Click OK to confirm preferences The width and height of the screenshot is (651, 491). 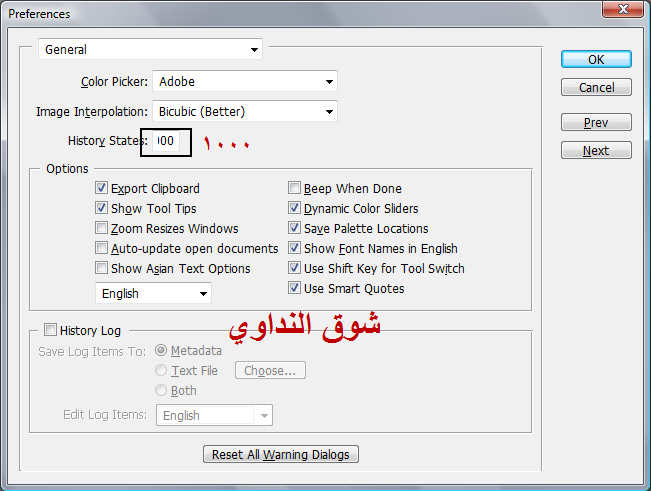(x=596, y=59)
